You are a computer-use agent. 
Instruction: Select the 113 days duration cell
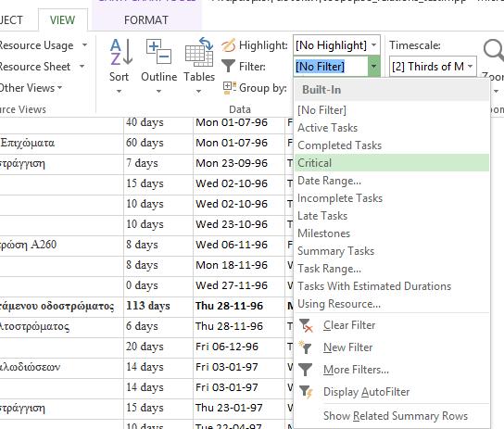(158, 306)
